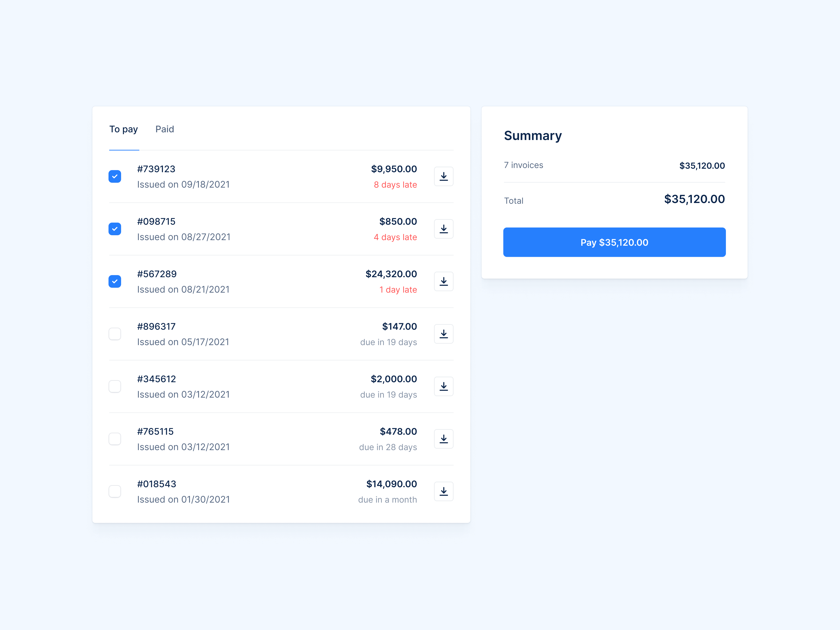
Task: Toggle checkbox for invoice #896317
Action: [x=114, y=333]
